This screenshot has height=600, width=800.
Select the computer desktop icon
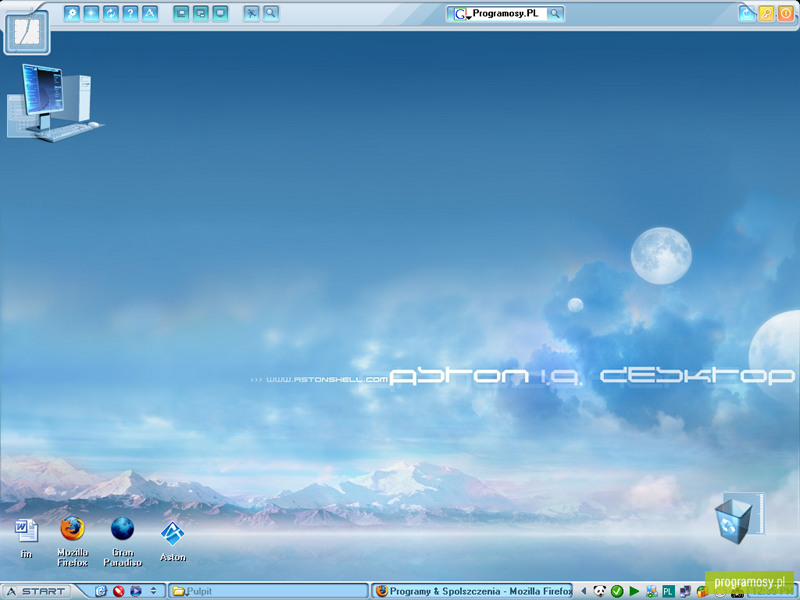pyautogui.click(x=55, y=103)
